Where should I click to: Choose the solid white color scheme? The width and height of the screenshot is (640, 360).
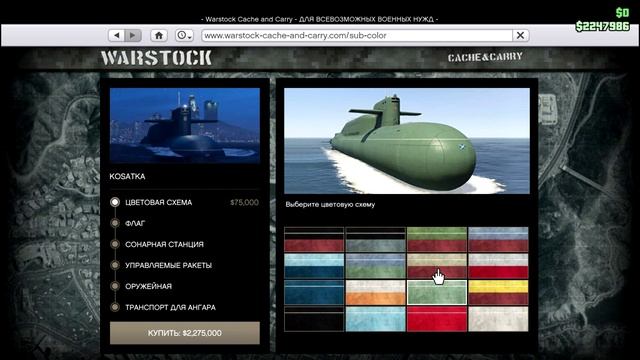[x=498, y=319]
